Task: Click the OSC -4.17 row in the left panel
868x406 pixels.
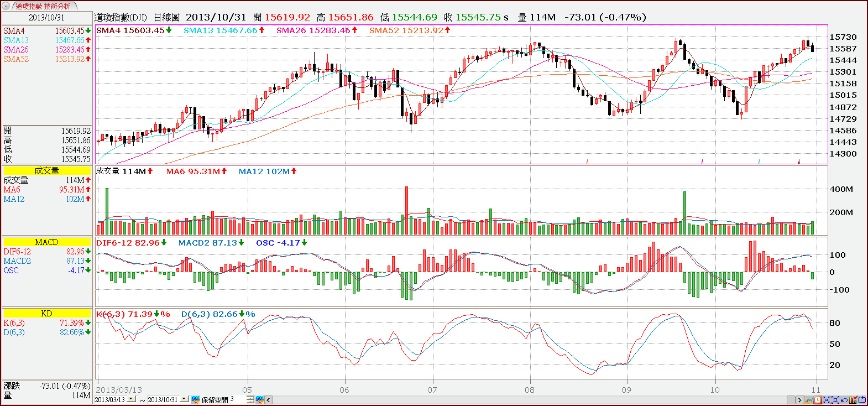Action: pos(46,270)
